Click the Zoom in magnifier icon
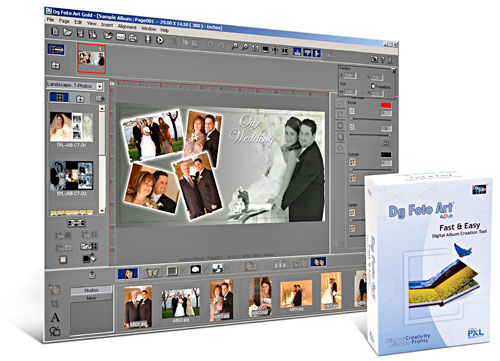Viewport: 500px width, 361px height. click(x=235, y=47)
